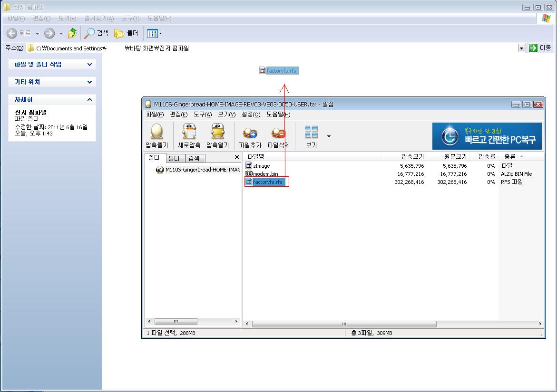Open the address bar dropdown arrow

tap(521, 48)
